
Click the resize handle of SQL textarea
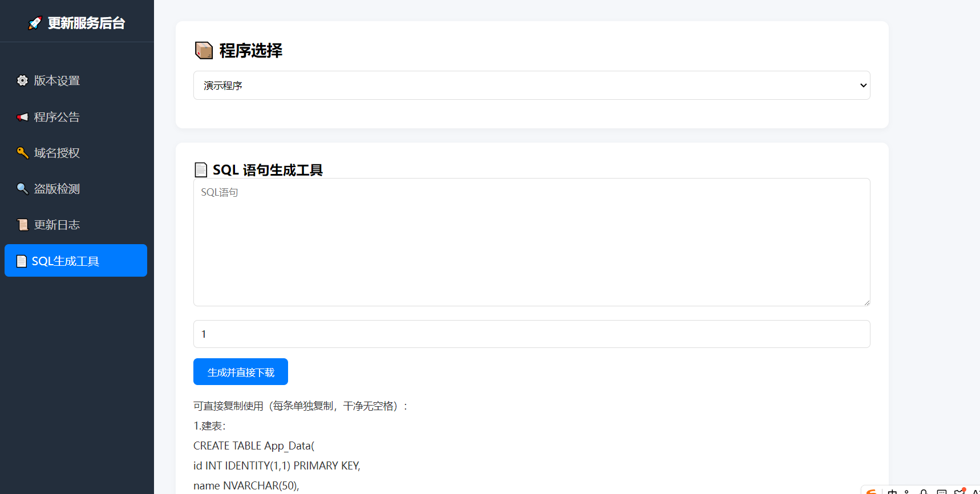tap(866, 302)
